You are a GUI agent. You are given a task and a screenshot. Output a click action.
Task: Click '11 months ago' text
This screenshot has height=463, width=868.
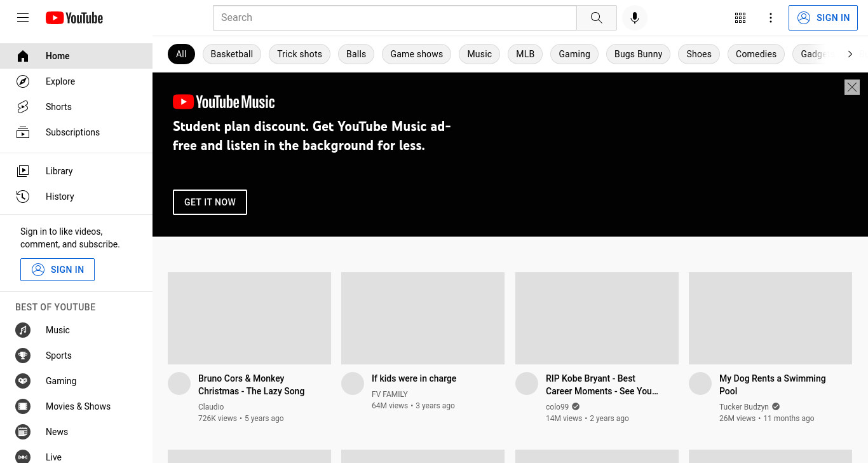coord(789,418)
